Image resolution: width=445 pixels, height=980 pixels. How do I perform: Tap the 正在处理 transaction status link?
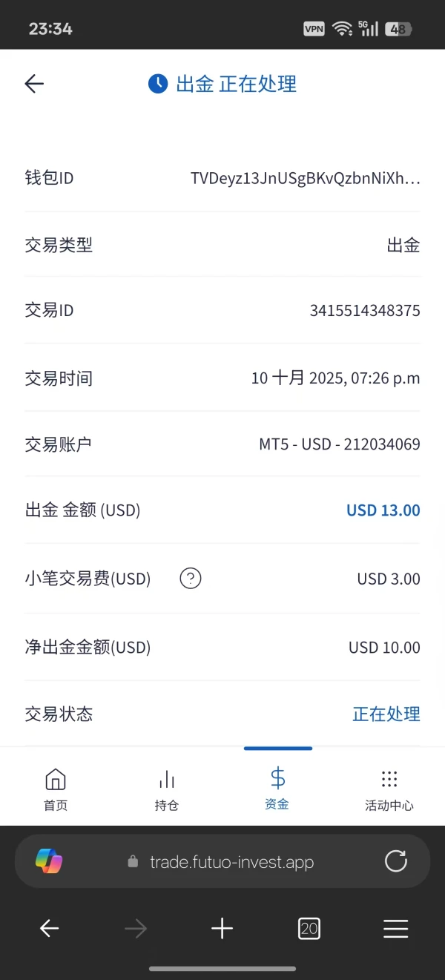(386, 714)
